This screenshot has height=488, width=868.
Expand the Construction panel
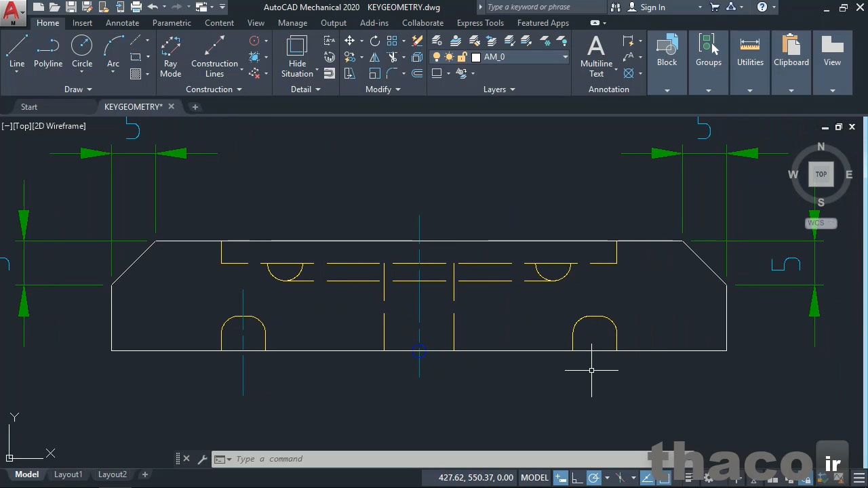(214, 89)
